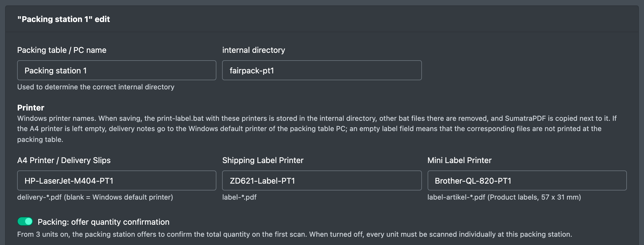
Task: Click the 'Shipping Label Printer' label
Action: (x=263, y=160)
